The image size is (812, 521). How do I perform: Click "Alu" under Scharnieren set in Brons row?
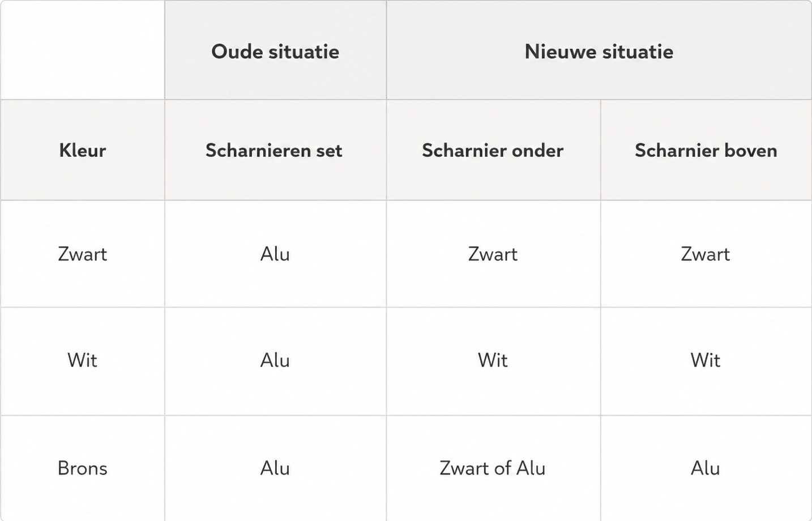coord(275,468)
